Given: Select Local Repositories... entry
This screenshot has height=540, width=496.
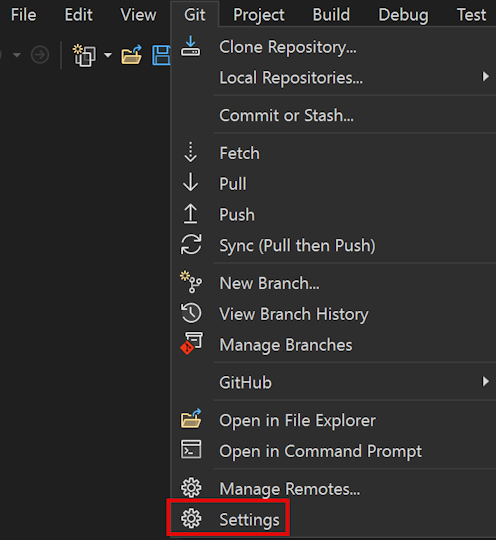Looking at the screenshot, I should point(291,78).
